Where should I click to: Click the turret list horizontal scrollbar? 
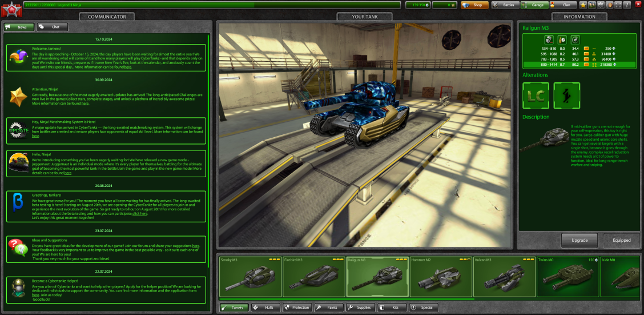347,298
